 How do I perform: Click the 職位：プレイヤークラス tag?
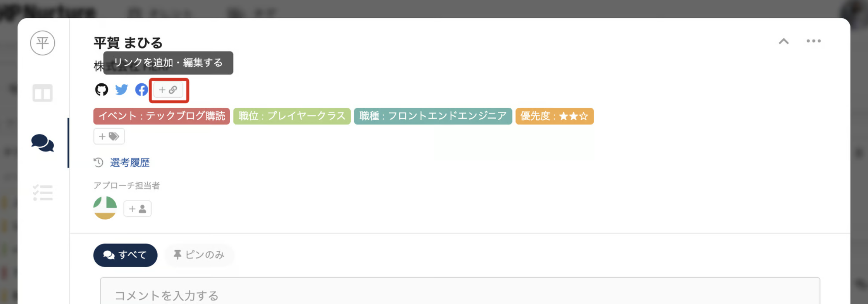(x=292, y=116)
